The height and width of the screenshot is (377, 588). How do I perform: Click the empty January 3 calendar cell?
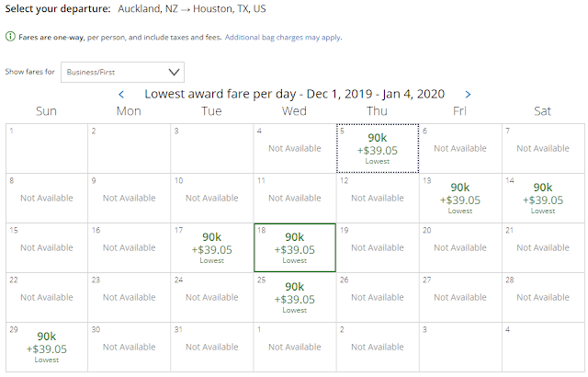[459, 347]
